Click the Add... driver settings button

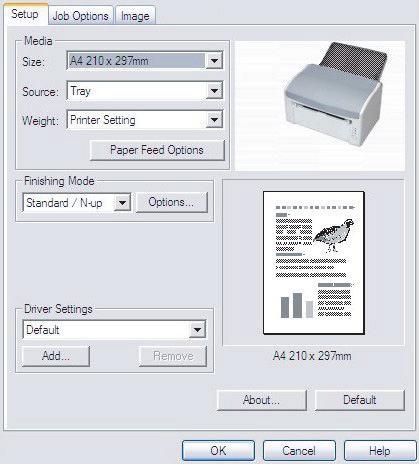(x=56, y=356)
